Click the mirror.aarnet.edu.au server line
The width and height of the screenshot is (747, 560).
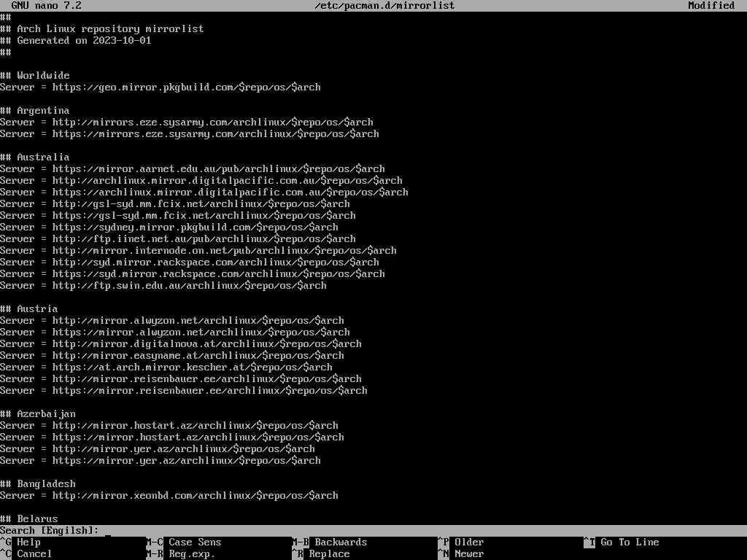tap(193, 168)
